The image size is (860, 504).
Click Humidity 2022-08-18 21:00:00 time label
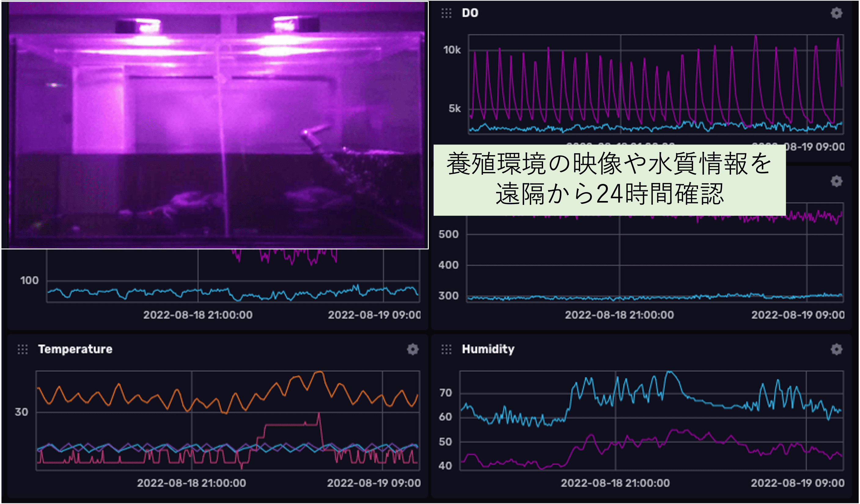(615, 483)
